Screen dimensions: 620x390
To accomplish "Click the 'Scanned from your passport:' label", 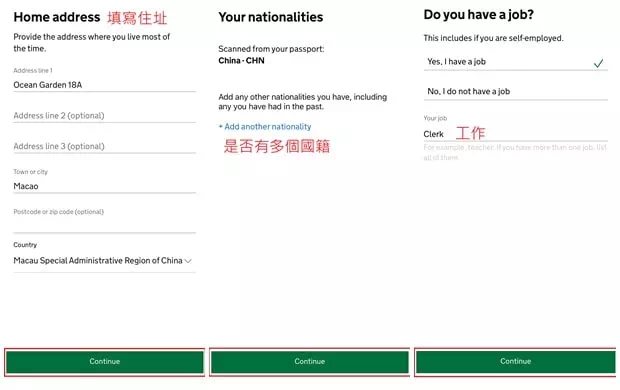I will [x=271, y=49].
